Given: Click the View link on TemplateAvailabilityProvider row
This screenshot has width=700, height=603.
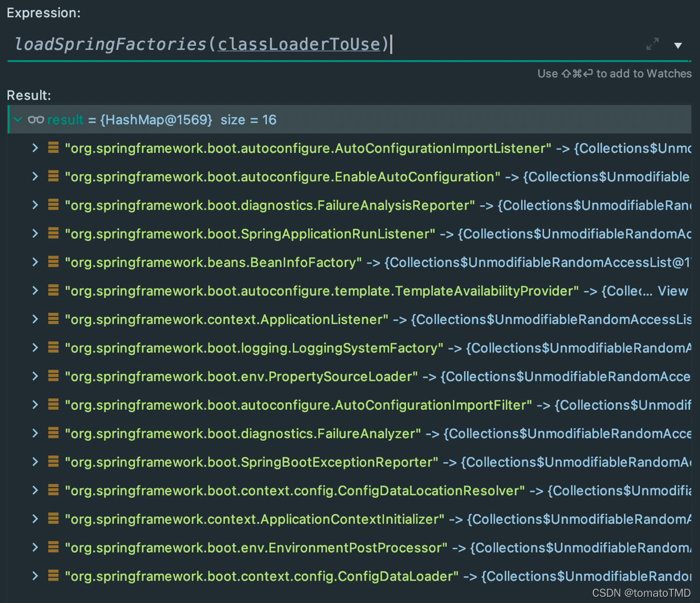Looking at the screenshot, I should tap(673, 291).
